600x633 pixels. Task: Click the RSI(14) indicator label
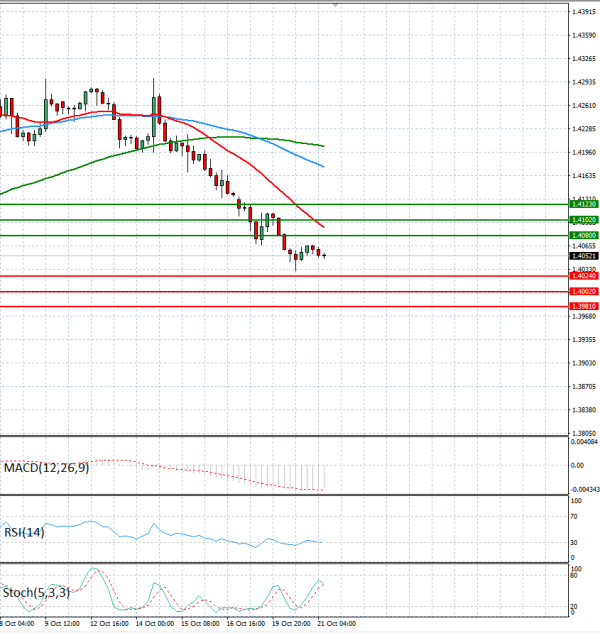(24, 532)
